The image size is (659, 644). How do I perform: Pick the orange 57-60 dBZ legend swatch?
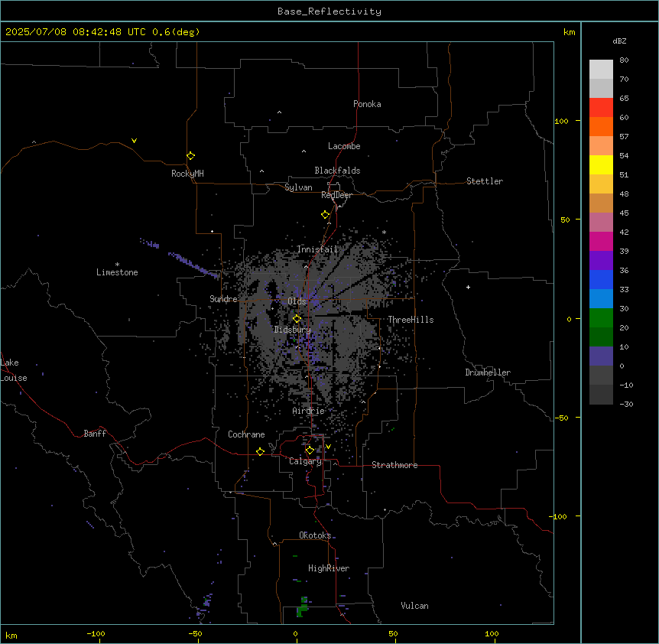601,126
